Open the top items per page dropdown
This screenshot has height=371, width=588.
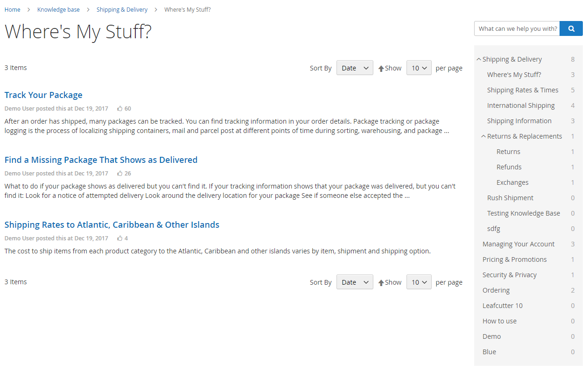(419, 68)
